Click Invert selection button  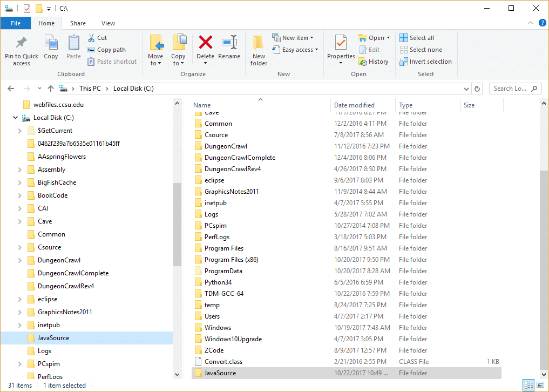(x=425, y=62)
